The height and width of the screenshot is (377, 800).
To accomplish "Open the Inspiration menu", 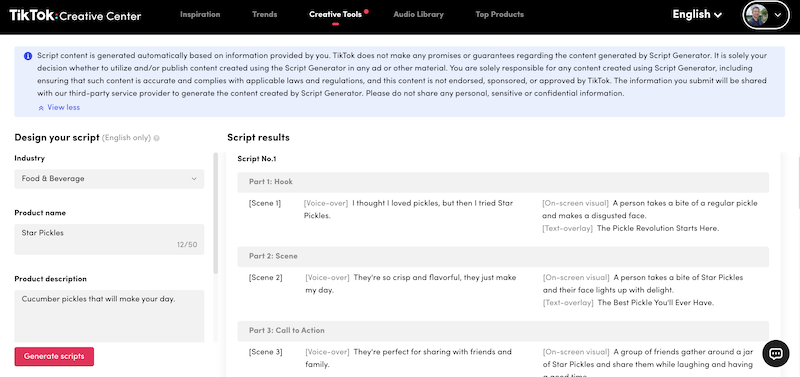I will tap(200, 14).
